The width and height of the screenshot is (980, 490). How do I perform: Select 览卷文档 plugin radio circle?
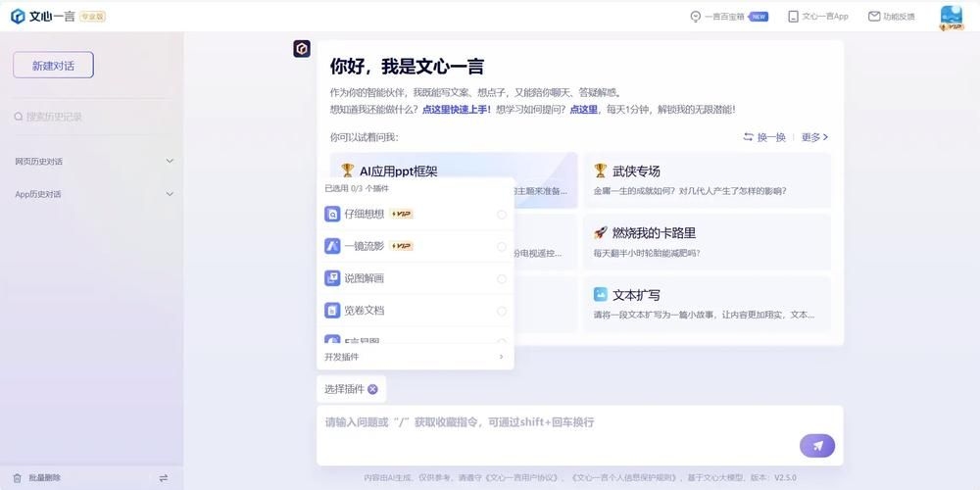pyautogui.click(x=501, y=312)
